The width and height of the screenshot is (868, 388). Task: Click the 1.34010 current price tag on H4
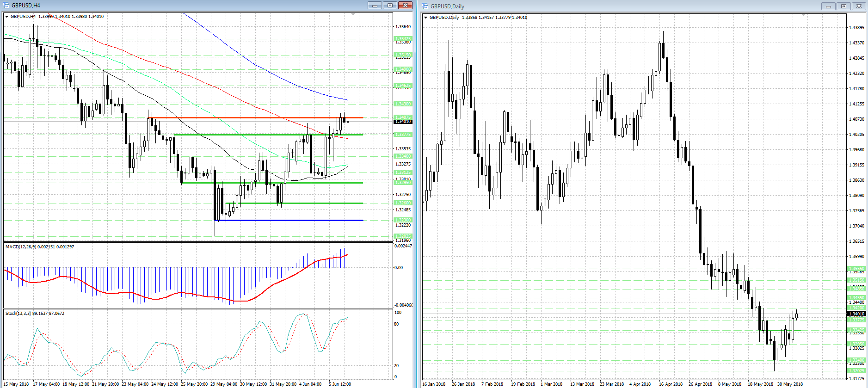tap(402, 122)
